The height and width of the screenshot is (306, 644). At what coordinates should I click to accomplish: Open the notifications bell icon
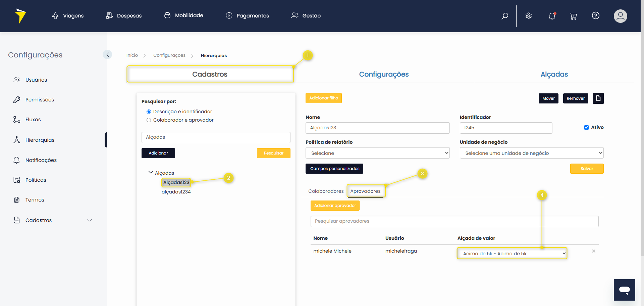tap(552, 16)
